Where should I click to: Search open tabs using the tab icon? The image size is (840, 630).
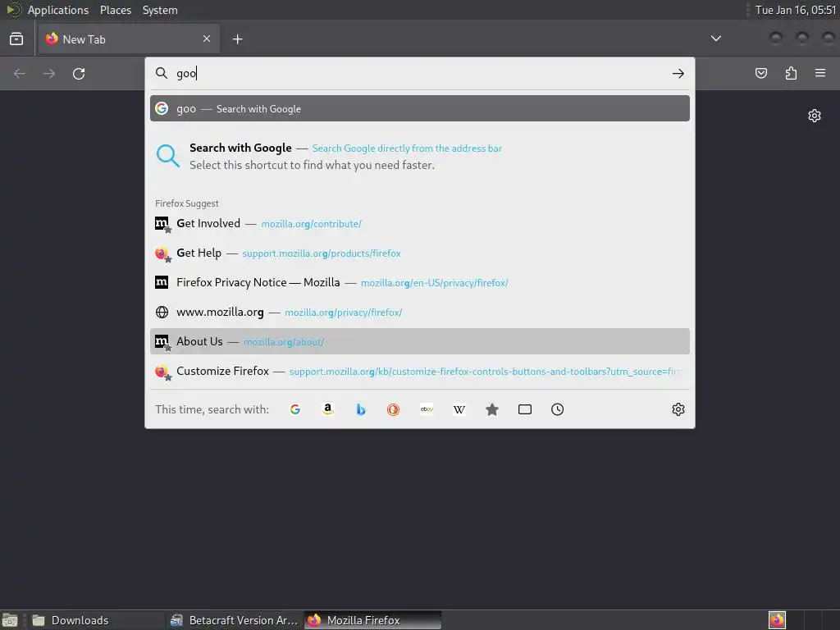pyautogui.click(x=525, y=409)
